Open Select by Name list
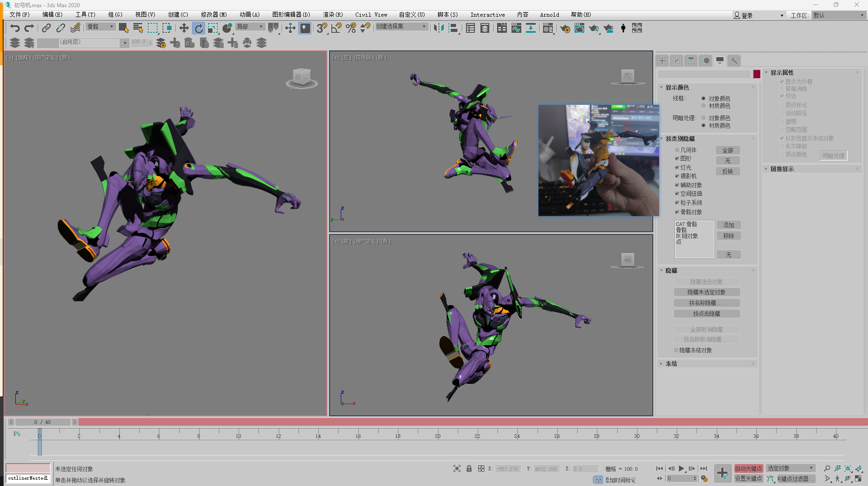This screenshot has height=486, width=868. point(138,28)
